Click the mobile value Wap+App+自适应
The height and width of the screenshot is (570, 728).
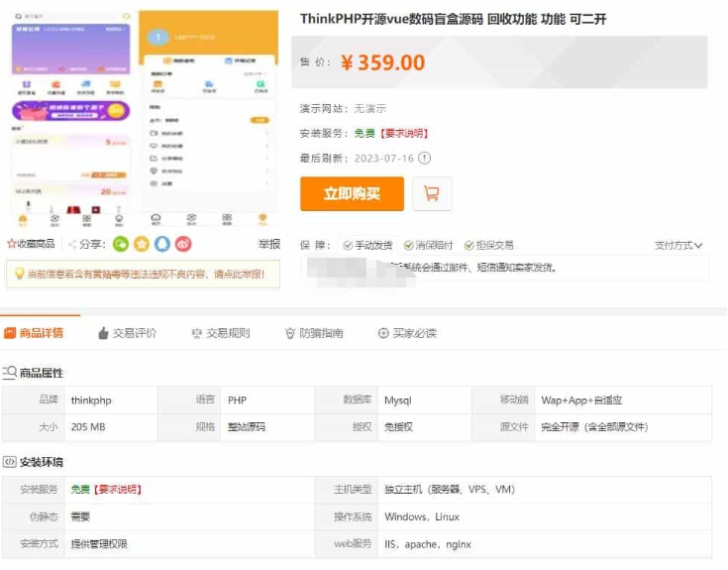(581, 399)
